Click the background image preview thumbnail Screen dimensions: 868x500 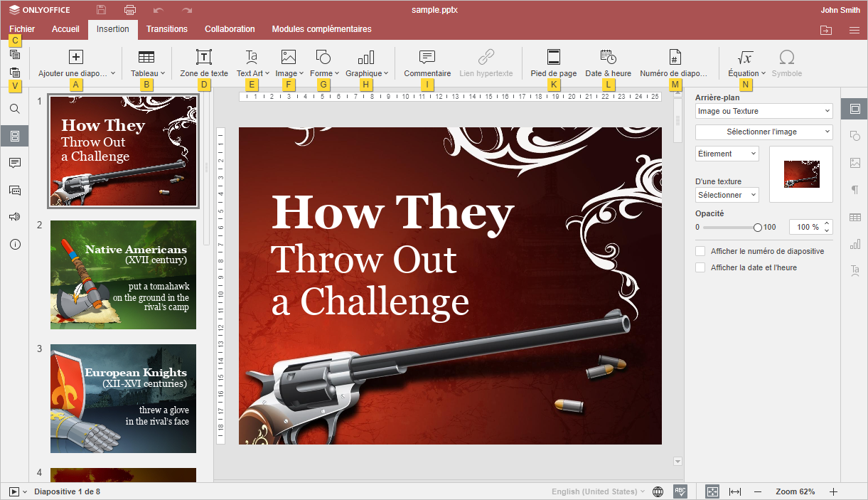(801, 174)
